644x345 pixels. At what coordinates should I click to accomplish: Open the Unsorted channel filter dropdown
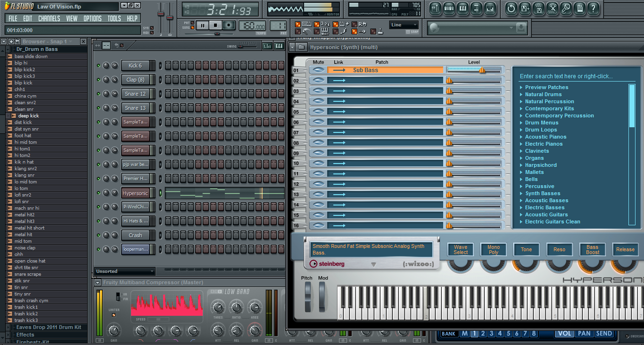125,271
